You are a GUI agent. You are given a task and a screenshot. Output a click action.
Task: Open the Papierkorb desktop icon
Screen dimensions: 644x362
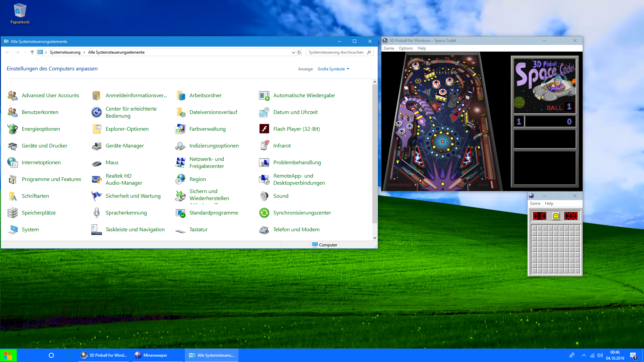20,14
